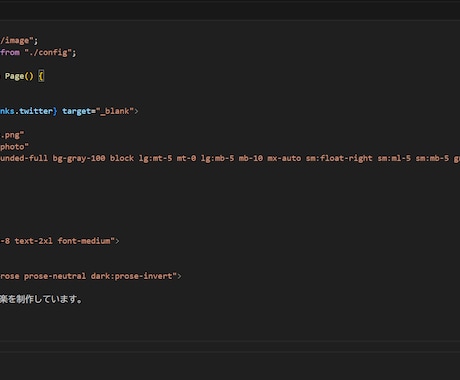Click the bg-gray-100 class name
Screen dimensions: 460x380
pyautogui.click(x=79, y=158)
